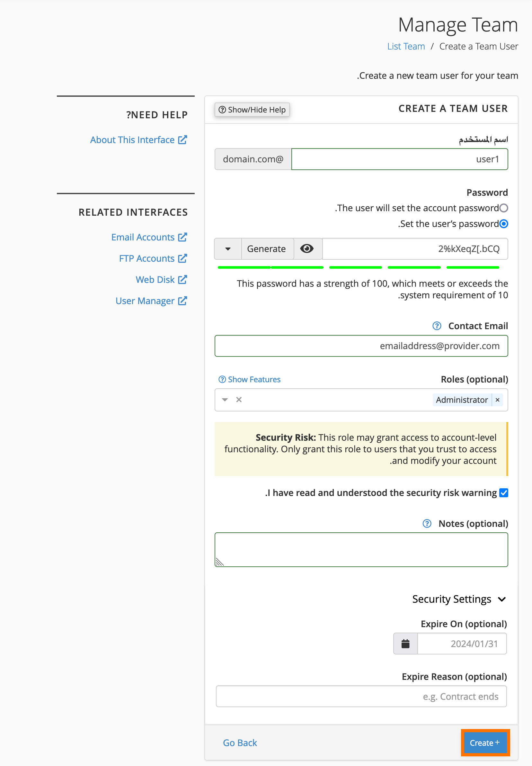Click inside the Expire Reason field
Image resolution: width=532 pixels, height=766 pixels.
[x=361, y=696]
